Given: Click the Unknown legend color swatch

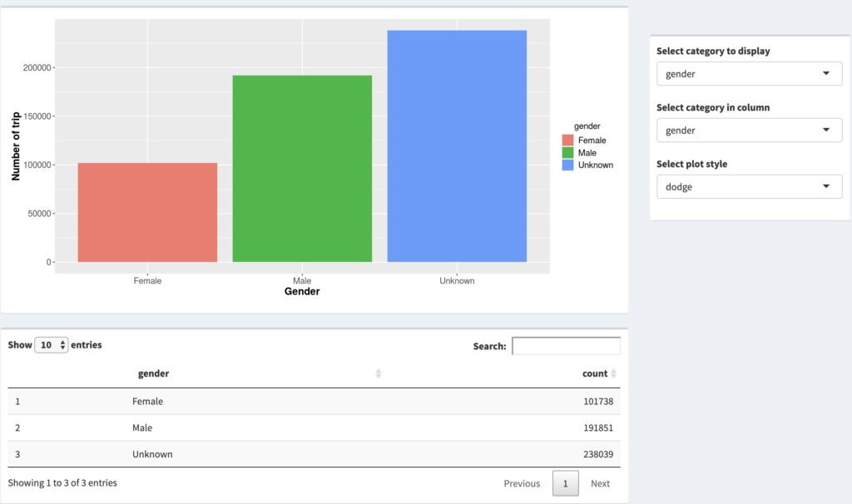Looking at the screenshot, I should click(567, 166).
